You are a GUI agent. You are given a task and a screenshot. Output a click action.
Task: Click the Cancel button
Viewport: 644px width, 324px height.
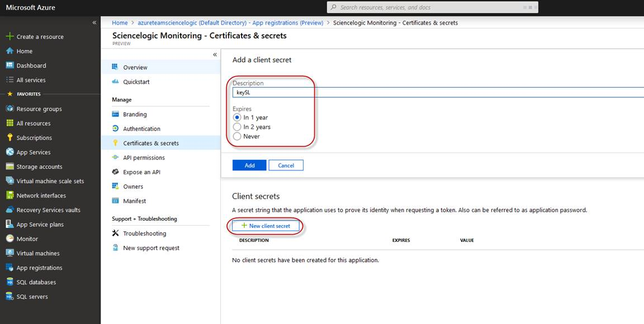pyautogui.click(x=286, y=165)
